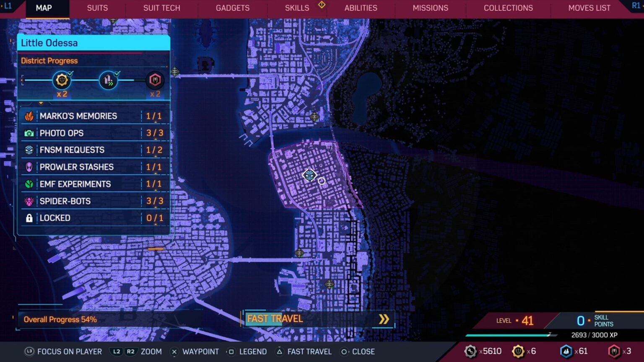Click the CLOSE control hint
The image size is (644, 362).
point(358,352)
